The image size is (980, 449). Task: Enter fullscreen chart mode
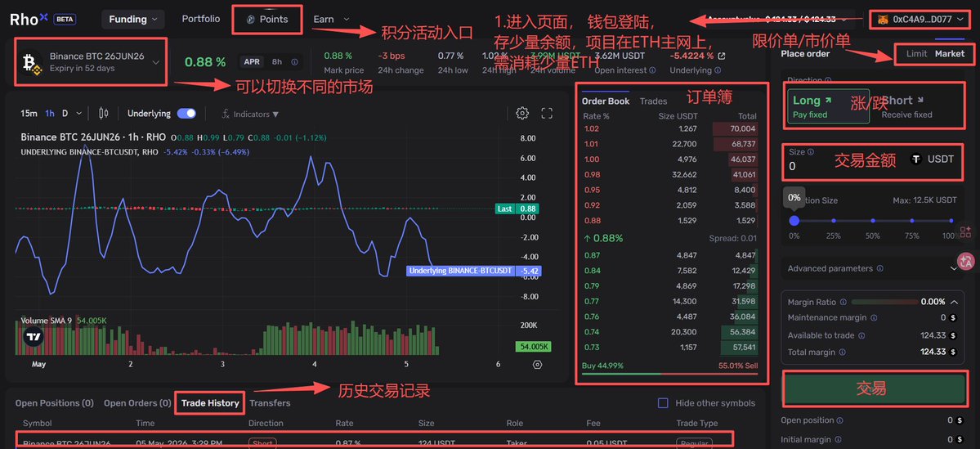click(547, 113)
